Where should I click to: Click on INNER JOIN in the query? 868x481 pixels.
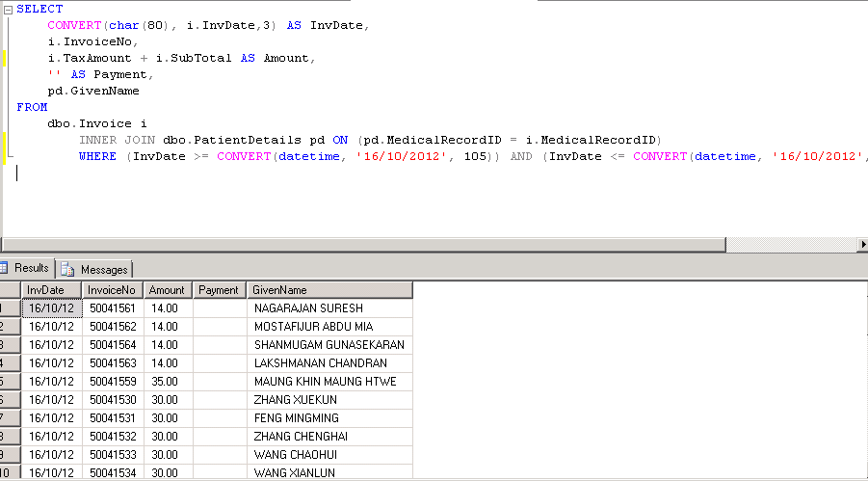click(118, 140)
